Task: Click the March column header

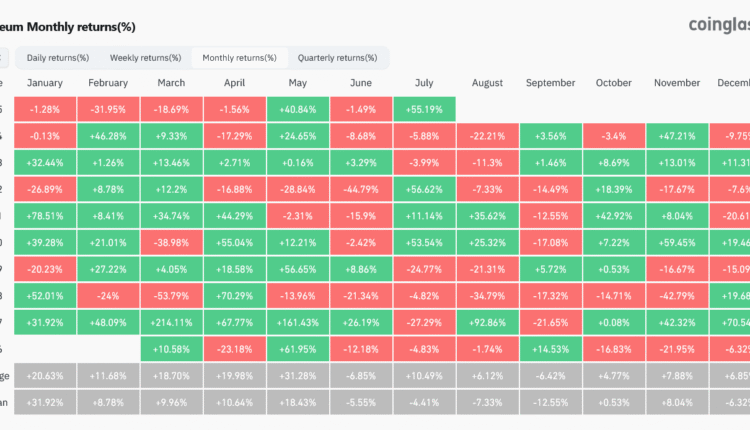Action: 171,83
